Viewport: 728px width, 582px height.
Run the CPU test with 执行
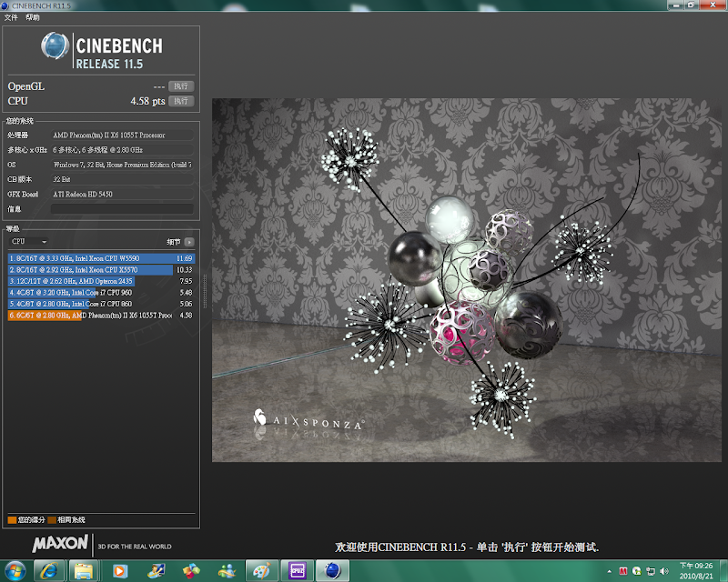[181, 101]
